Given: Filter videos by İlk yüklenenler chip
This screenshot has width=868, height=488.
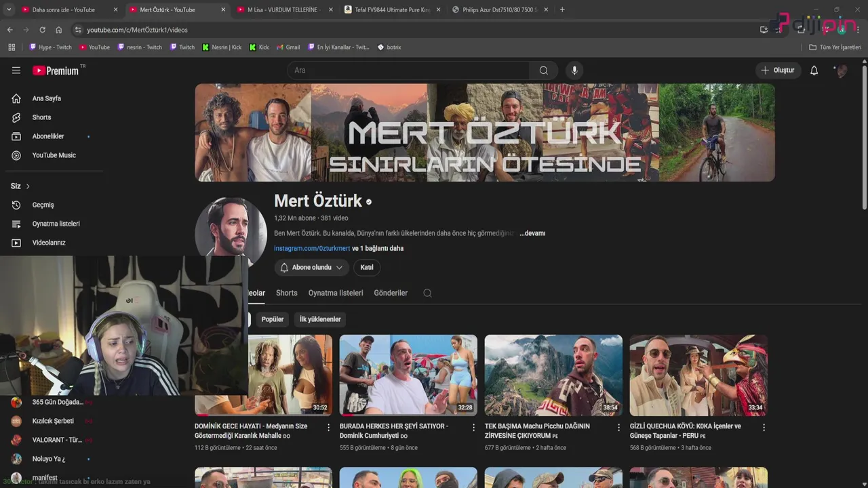Looking at the screenshot, I should [x=320, y=319].
